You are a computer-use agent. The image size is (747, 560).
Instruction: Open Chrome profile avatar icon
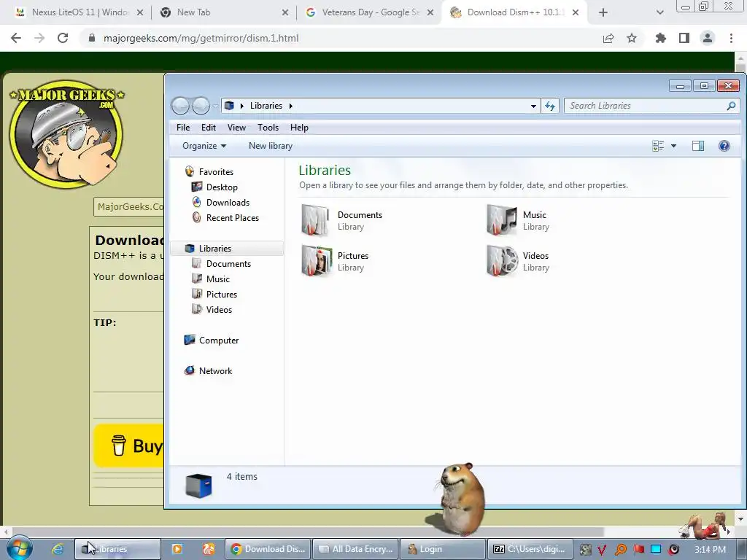pos(708,38)
